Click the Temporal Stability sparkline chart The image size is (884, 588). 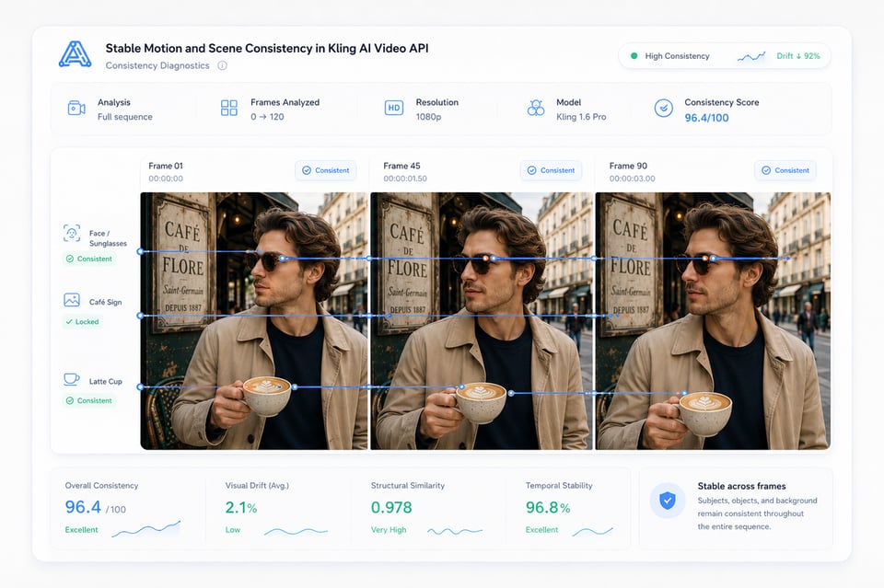(592, 531)
